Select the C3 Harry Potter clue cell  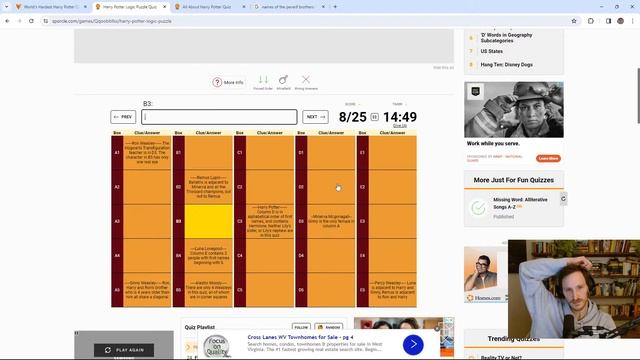coord(270,221)
